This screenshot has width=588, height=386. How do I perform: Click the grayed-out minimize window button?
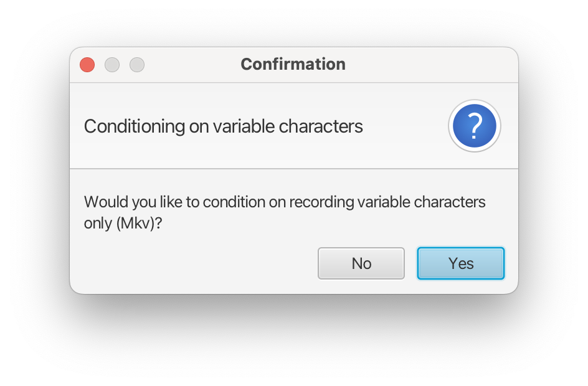[112, 65]
